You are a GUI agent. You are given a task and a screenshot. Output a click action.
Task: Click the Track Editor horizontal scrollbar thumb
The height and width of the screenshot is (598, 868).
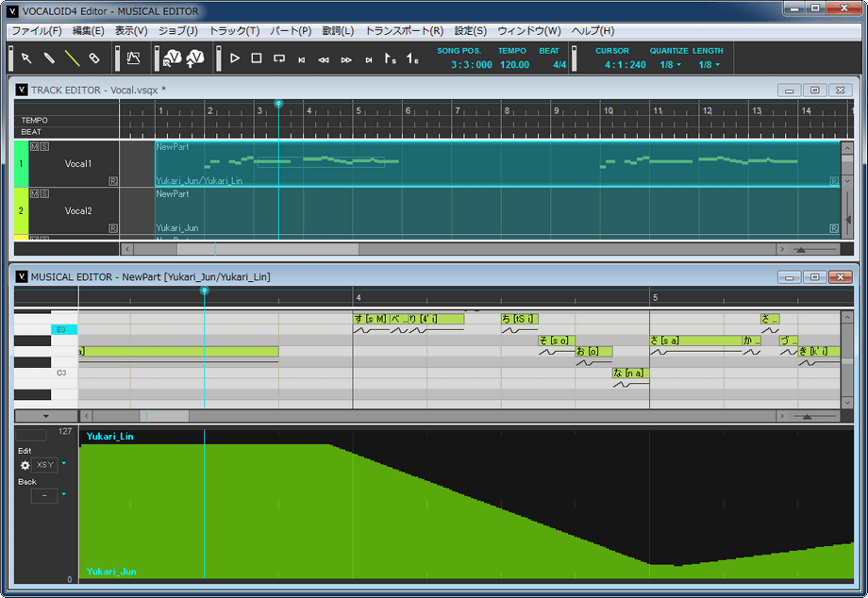point(267,250)
